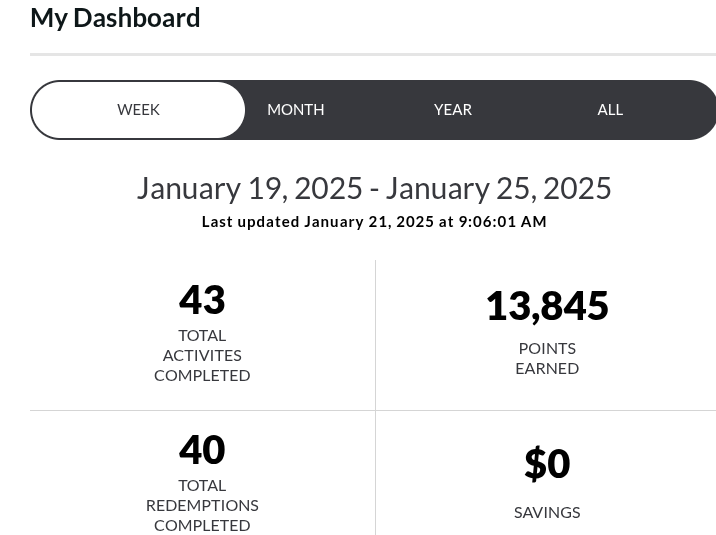Click the My Dashboard heading

click(115, 18)
